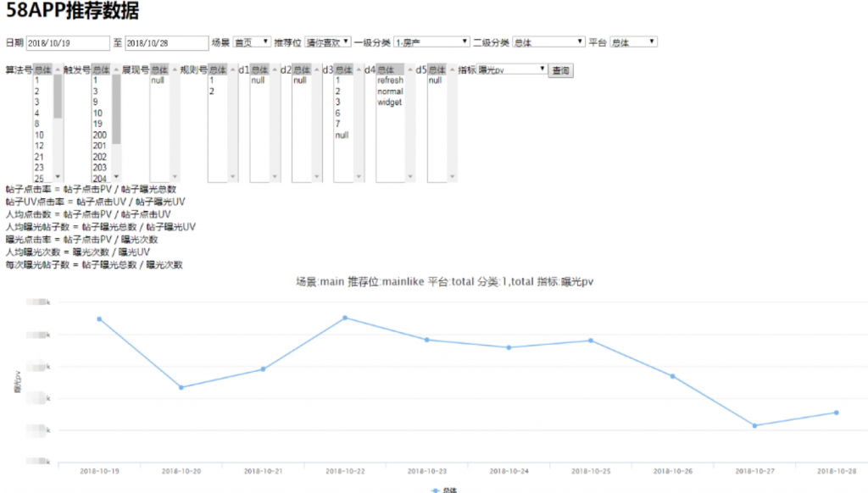868x493 pixels.
Task: Select "25" in the 算法号 list
Action: coord(39,179)
